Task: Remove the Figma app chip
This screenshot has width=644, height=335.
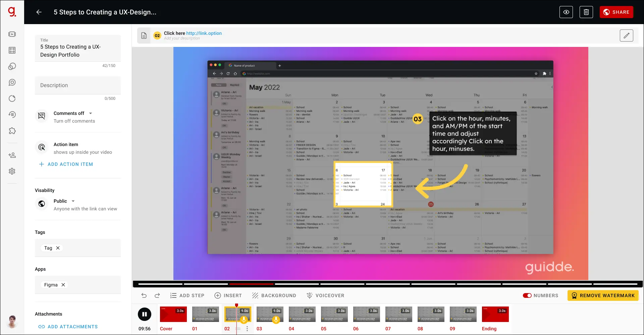Action: pos(63,285)
